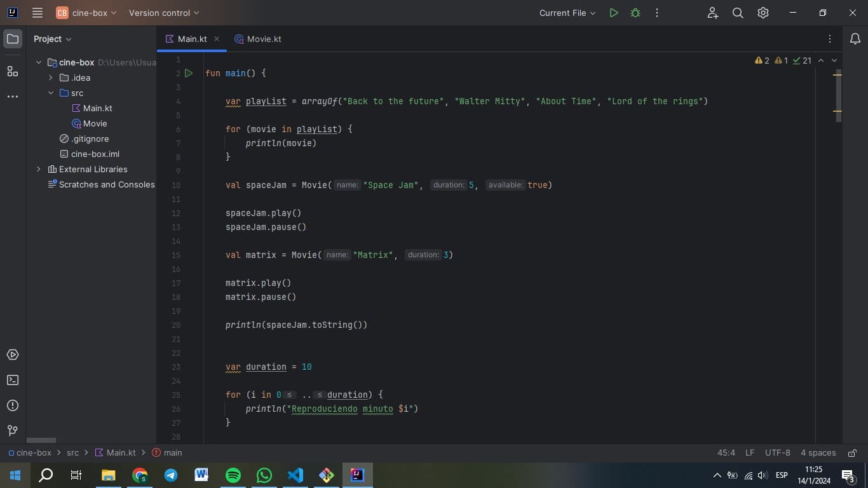The image size is (868, 488).
Task: Open the Run tool window icon
Action: [x=13, y=355]
